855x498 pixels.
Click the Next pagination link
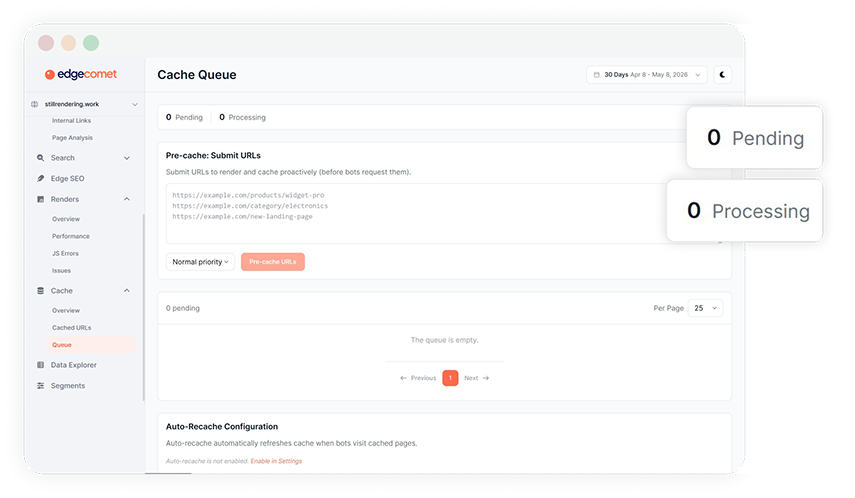coord(477,378)
